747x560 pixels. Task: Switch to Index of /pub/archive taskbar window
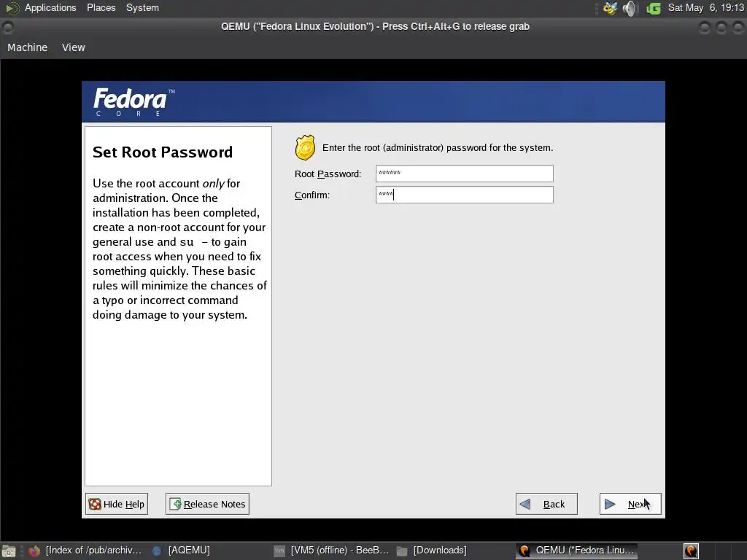pyautogui.click(x=86, y=551)
